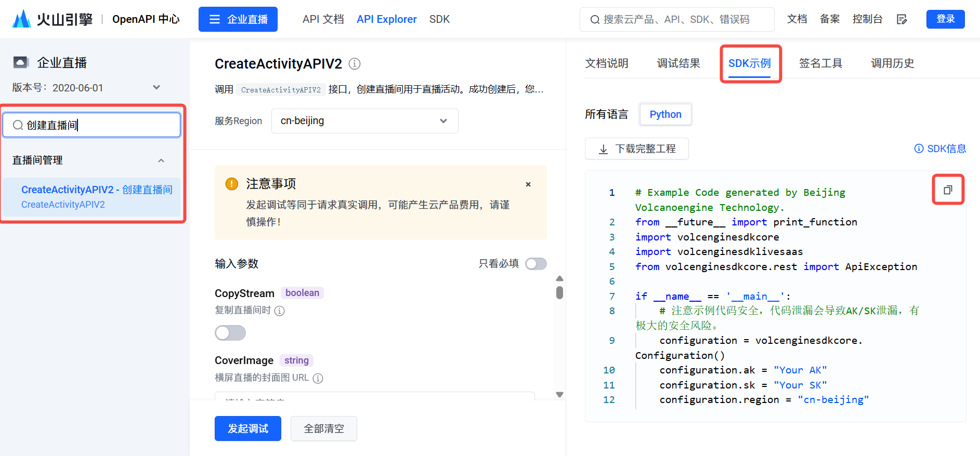Toggle the 只看必填 switch

pos(535,264)
